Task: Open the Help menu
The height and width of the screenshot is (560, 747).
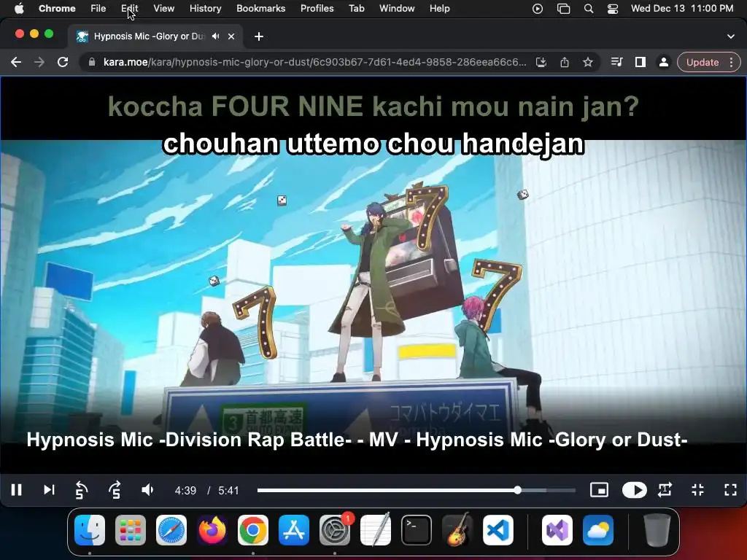Action: coord(439,9)
